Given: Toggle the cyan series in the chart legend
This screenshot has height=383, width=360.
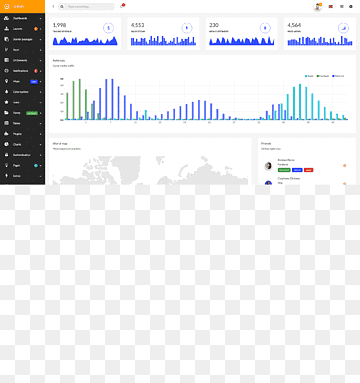Looking at the screenshot, I should (309, 76).
